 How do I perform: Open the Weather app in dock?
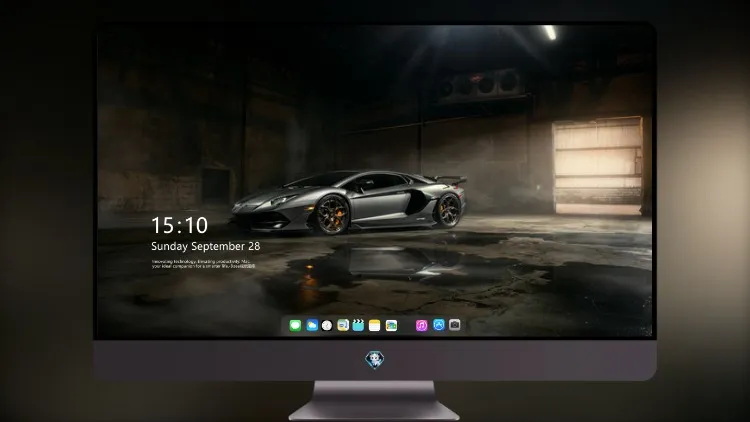[312, 325]
